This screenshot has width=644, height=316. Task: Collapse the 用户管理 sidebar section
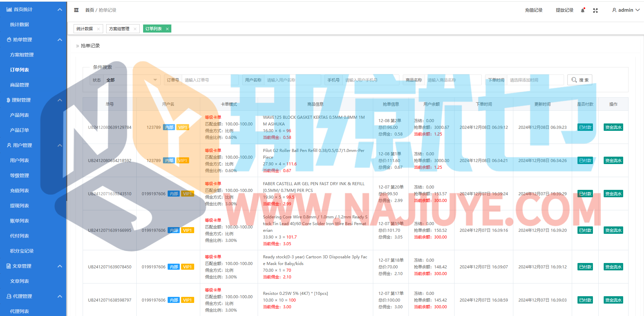click(x=60, y=145)
